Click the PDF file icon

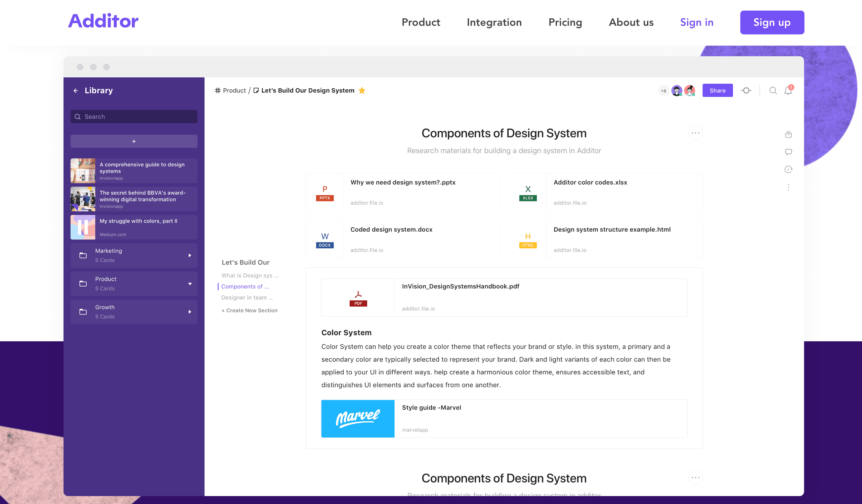358,299
